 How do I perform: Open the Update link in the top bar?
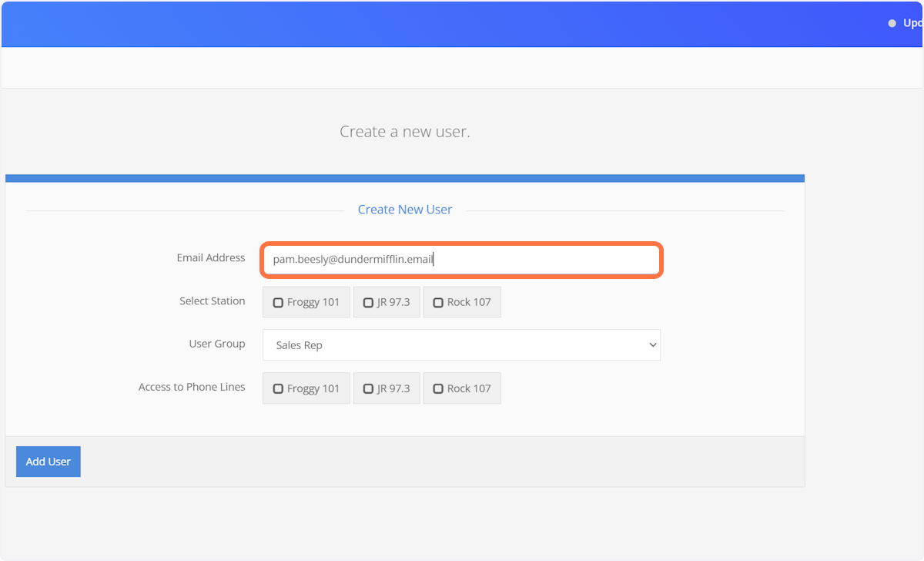coord(912,23)
